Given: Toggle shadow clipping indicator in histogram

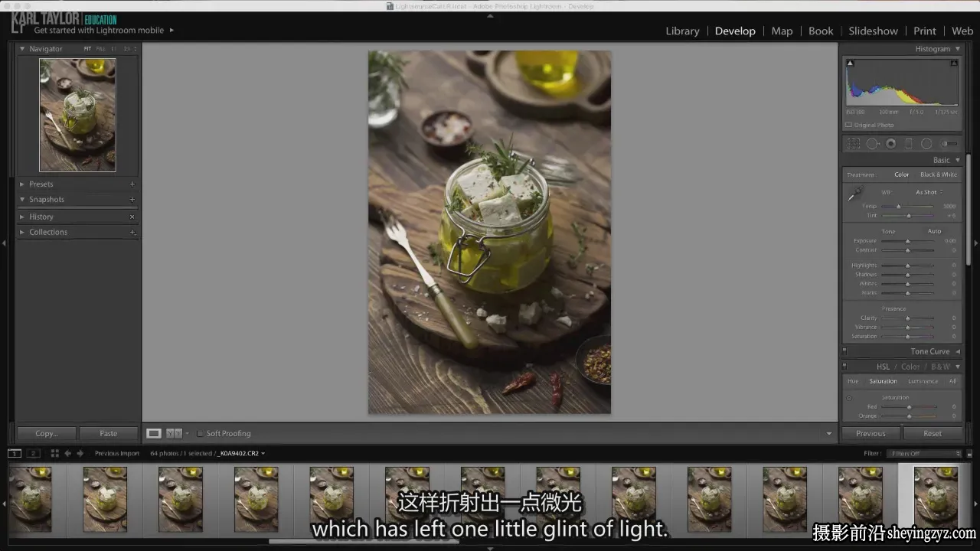Looking at the screenshot, I should pos(850,64).
